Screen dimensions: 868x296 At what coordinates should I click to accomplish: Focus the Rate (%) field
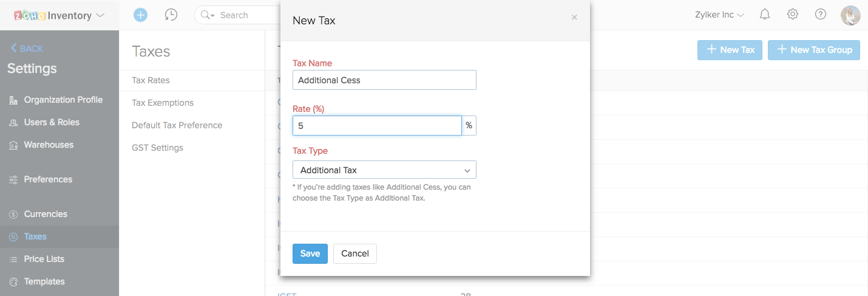[377, 126]
